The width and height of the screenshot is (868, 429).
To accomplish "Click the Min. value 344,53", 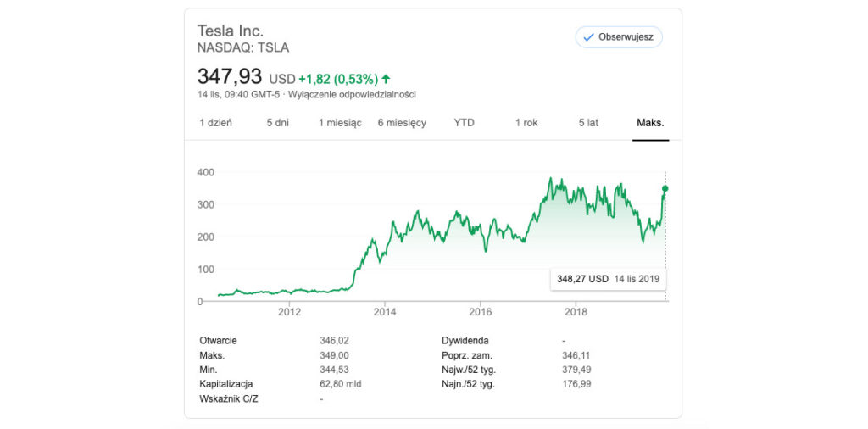I will tap(334, 369).
